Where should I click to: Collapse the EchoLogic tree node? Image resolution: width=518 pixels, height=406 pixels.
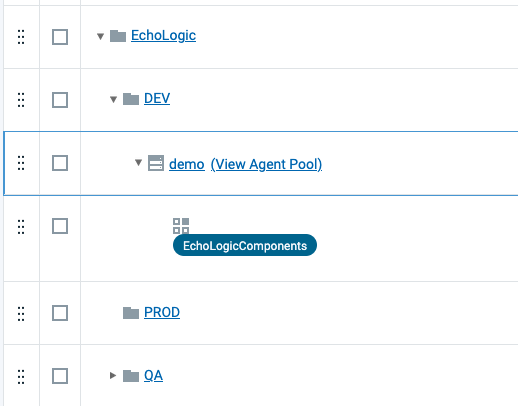(x=100, y=36)
